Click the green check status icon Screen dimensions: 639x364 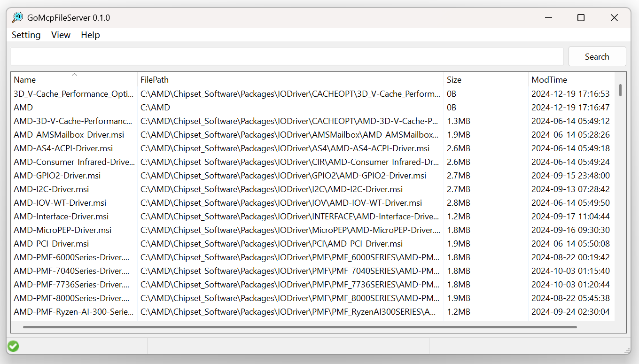(13, 347)
